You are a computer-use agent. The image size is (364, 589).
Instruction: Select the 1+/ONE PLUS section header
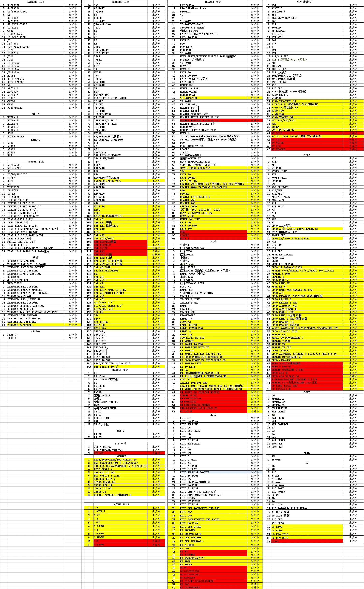[x=120, y=505]
